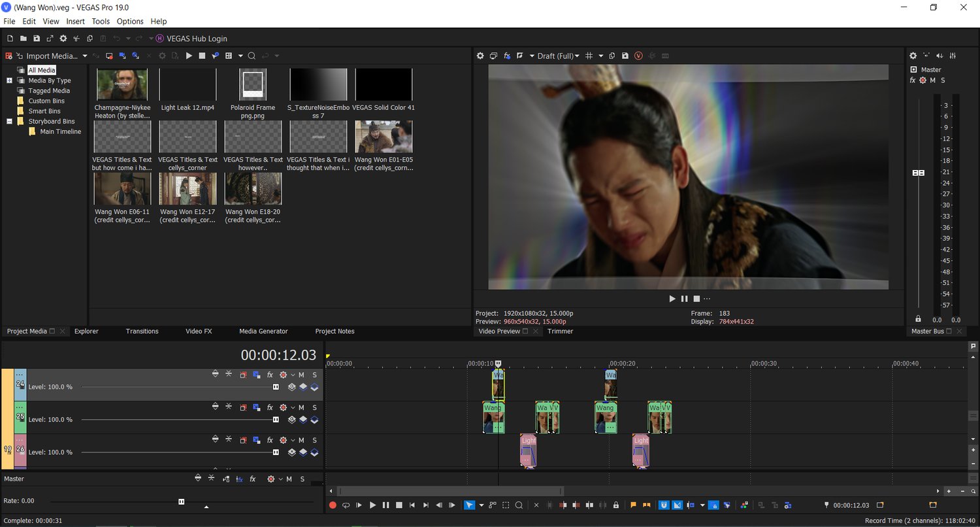Switch to the Trimmer tab
The width and height of the screenshot is (980, 527).
(x=560, y=331)
